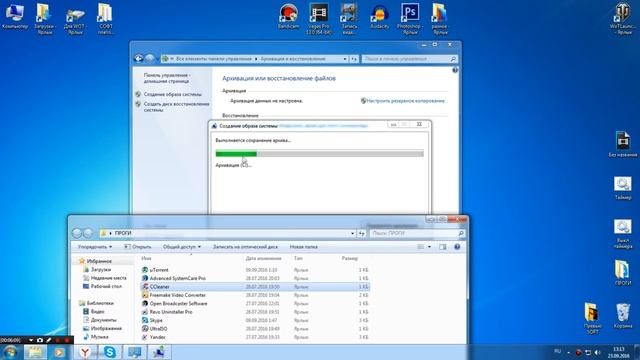Click the Control Panel search field
This screenshot has width=640, height=360.
(x=409, y=59)
